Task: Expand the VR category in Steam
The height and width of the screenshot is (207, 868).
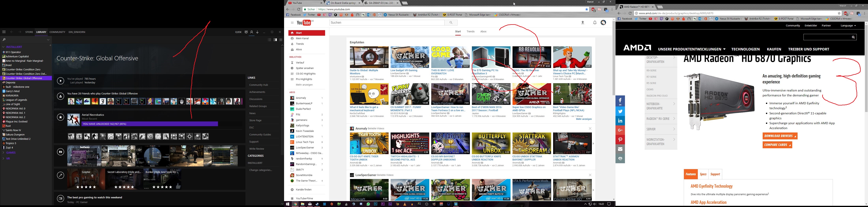Action: pos(3,158)
